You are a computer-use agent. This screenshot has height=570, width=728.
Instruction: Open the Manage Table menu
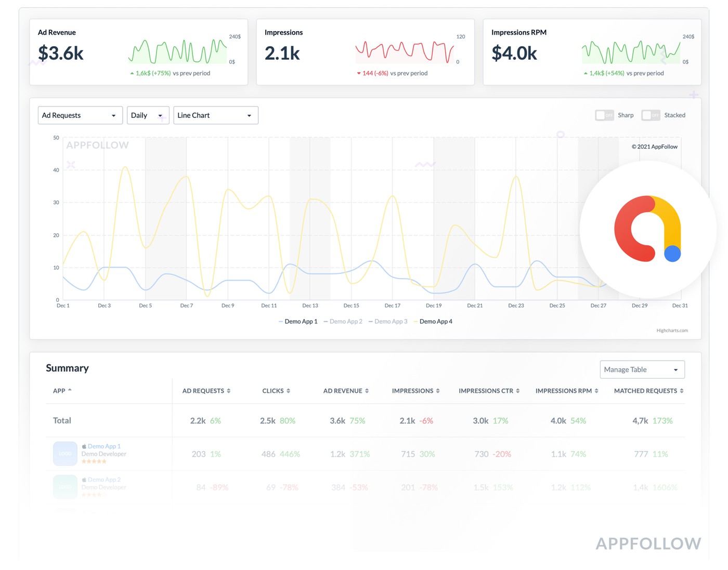pos(642,369)
